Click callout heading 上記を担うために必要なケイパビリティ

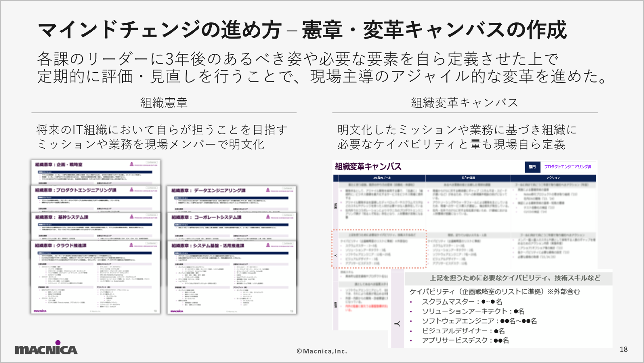click(x=515, y=278)
